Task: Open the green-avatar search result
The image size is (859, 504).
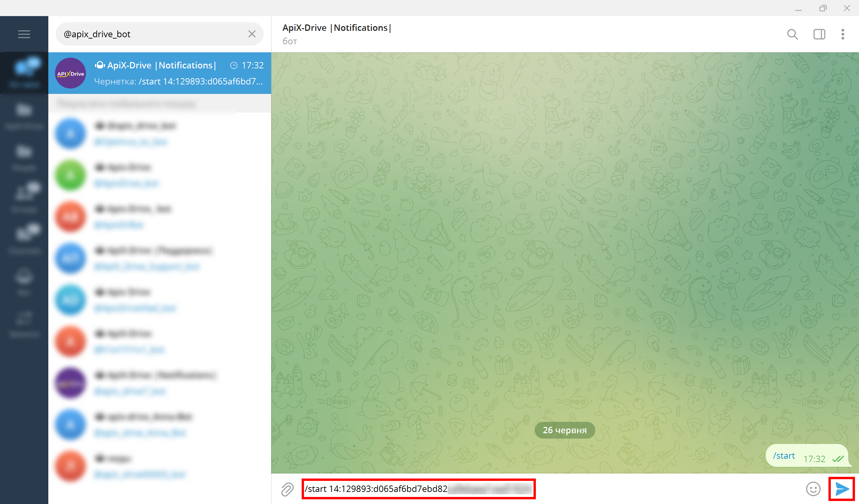Action: [x=159, y=175]
